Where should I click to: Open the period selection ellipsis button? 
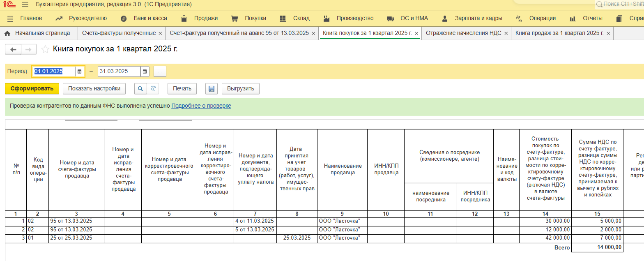[x=160, y=72]
